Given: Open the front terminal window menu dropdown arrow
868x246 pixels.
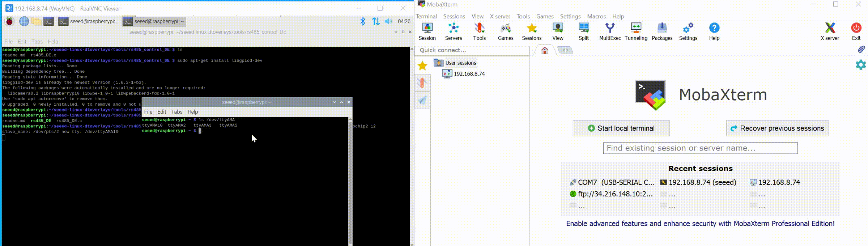Looking at the screenshot, I should (x=335, y=102).
